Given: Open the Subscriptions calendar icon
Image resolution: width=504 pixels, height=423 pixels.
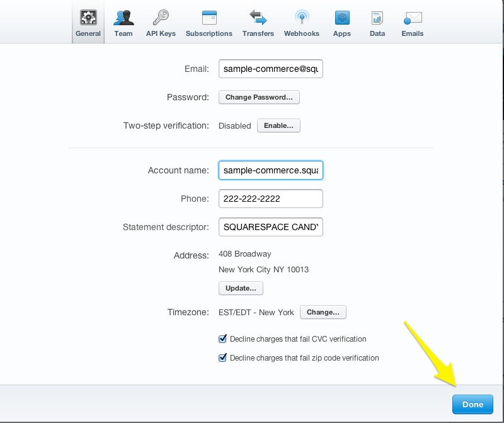Looking at the screenshot, I should point(209,18).
